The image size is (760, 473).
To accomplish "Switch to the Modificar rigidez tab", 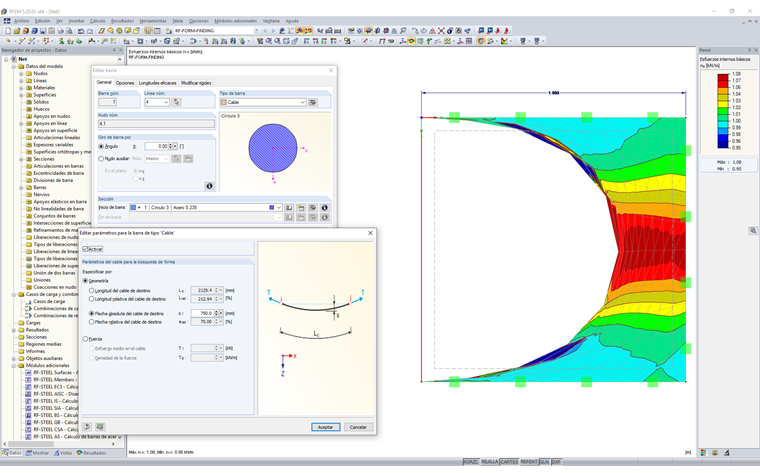I will pos(196,83).
